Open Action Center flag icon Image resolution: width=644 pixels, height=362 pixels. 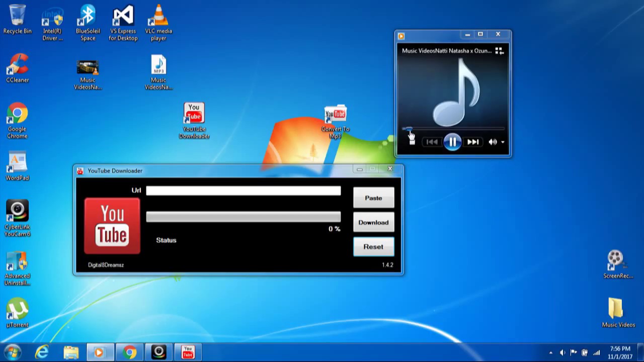coord(574,353)
